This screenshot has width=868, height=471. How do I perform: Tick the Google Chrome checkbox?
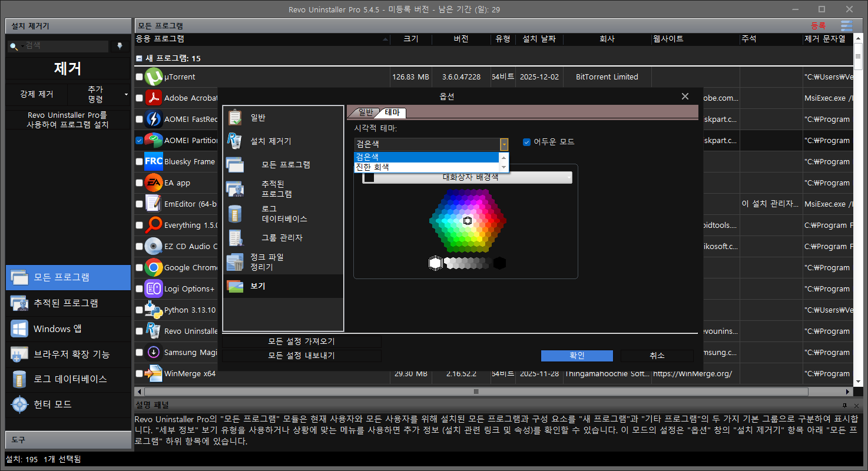click(139, 268)
